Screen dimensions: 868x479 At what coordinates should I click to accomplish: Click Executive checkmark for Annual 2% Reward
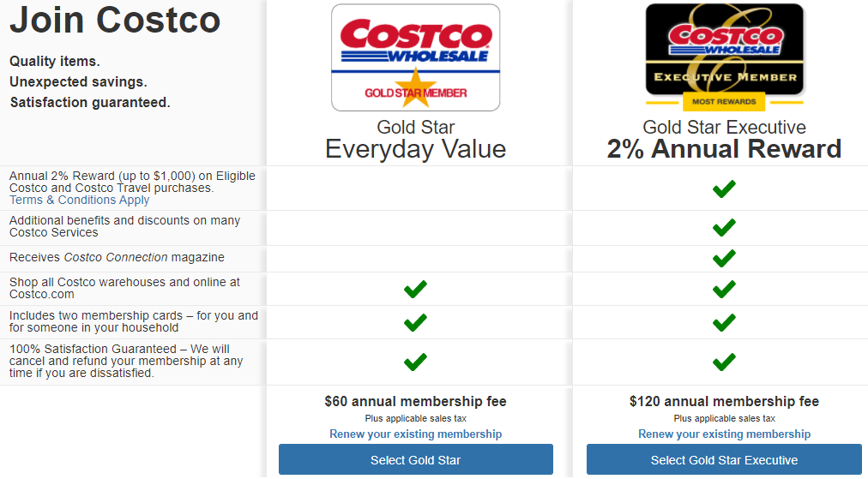tap(724, 189)
